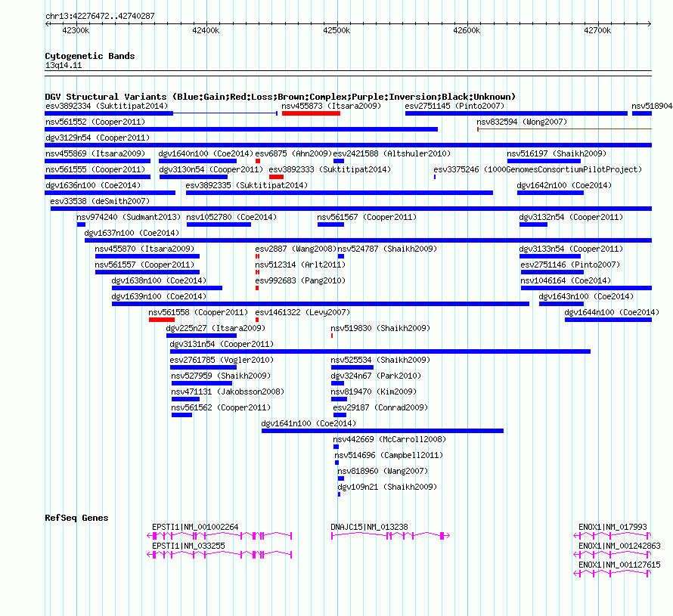
Task: Open nsv455873 (Itsara2009) label
Action: [331, 106]
